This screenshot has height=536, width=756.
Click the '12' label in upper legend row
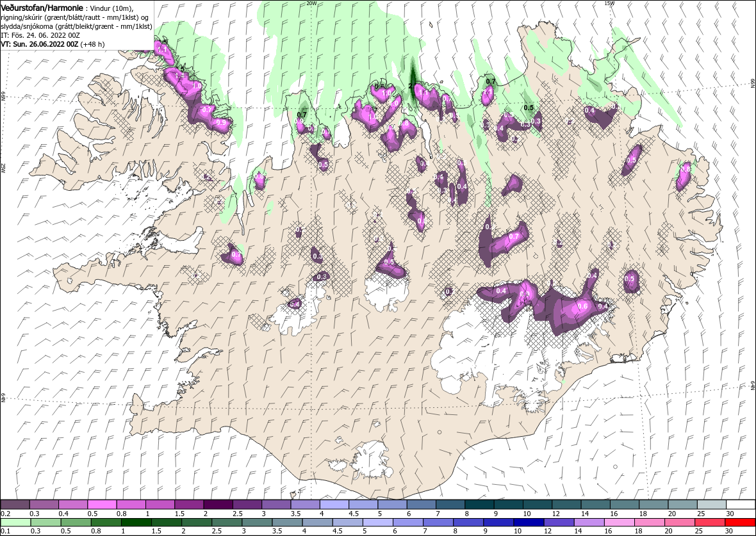[555, 514]
